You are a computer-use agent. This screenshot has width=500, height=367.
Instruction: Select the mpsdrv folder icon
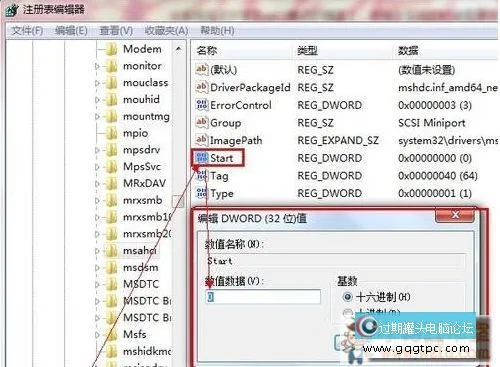tap(112, 150)
